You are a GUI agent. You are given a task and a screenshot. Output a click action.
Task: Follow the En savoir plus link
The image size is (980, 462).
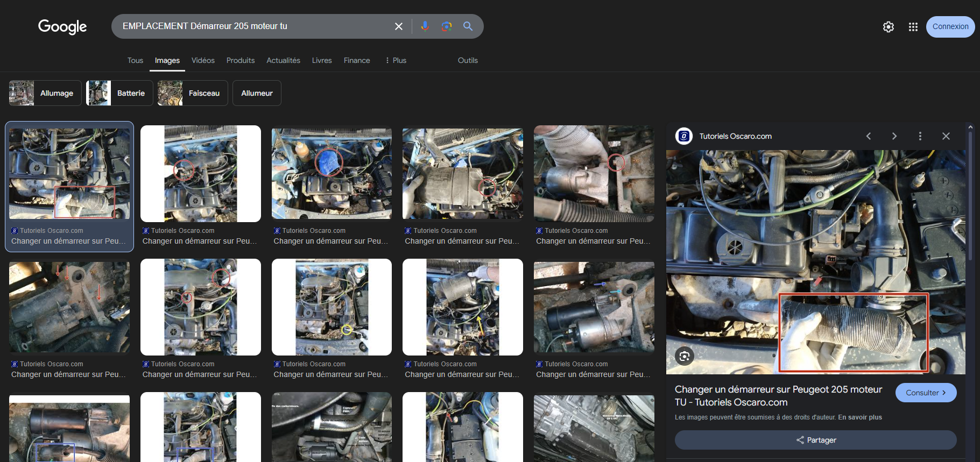(860, 417)
